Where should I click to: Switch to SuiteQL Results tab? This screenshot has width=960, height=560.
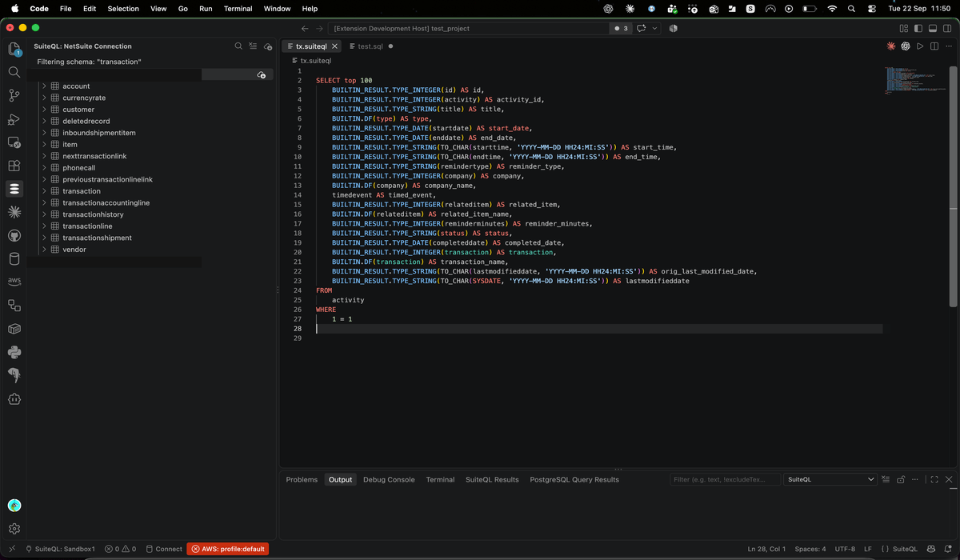pyautogui.click(x=492, y=479)
